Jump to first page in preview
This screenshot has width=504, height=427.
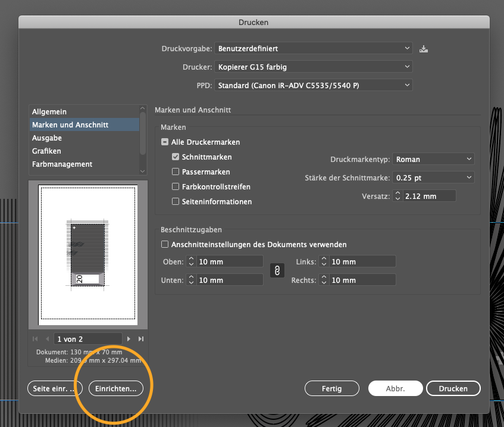click(35, 339)
